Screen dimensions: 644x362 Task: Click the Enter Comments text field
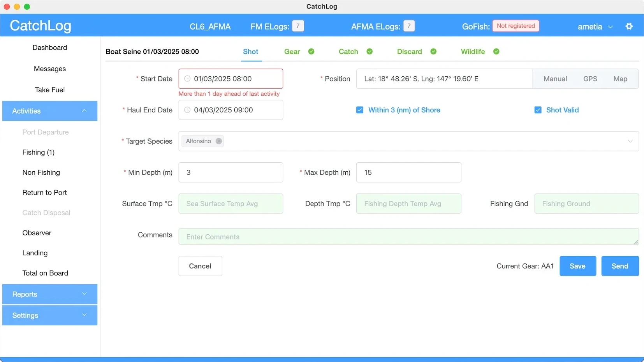click(x=408, y=237)
